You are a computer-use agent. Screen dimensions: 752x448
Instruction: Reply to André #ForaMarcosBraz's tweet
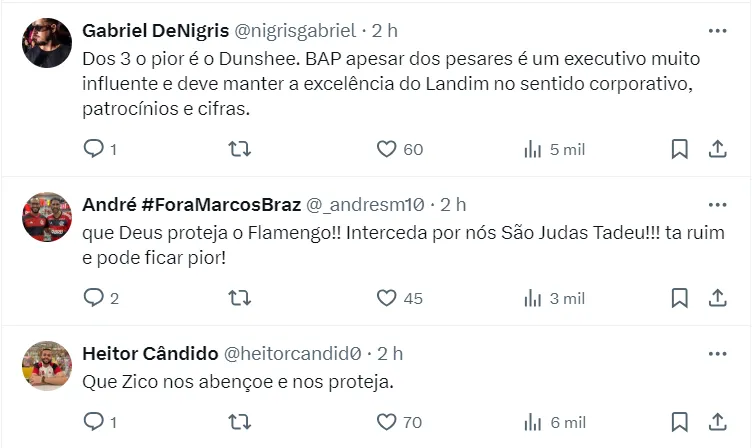pyautogui.click(x=93, y=297)
